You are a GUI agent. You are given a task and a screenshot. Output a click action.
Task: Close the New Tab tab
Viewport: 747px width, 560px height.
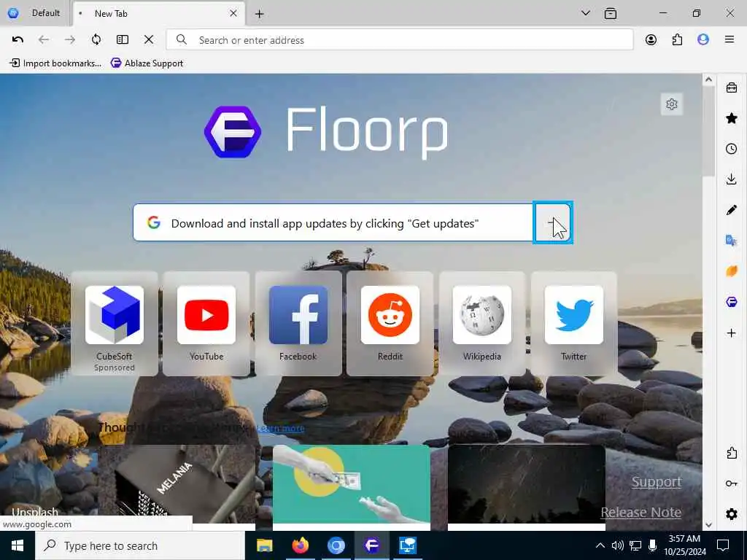(233, 13)
